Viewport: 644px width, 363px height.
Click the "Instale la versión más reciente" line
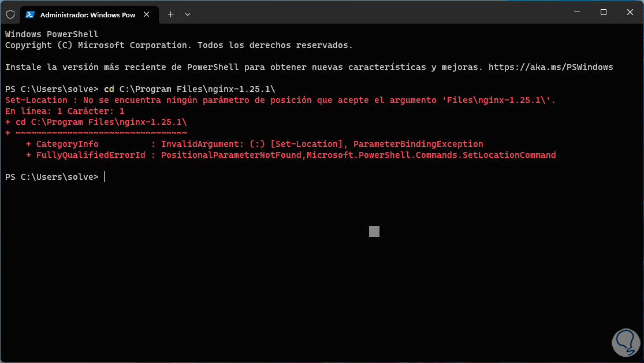tap(309, 67)
